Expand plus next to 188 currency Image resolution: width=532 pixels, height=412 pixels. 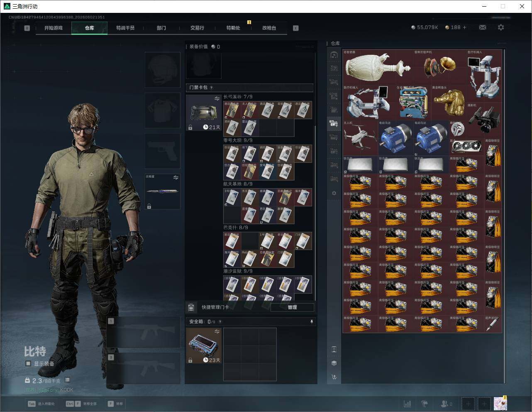pos(464,27)
